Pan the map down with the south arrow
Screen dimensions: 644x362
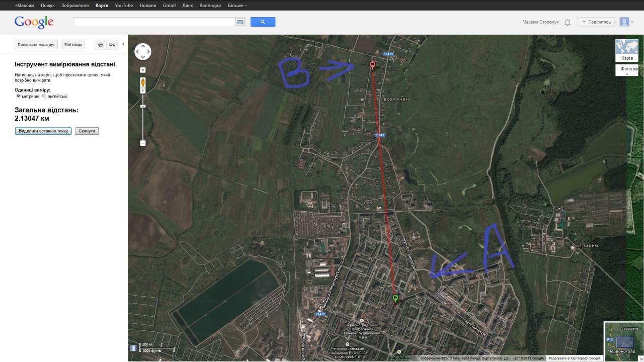143,56
